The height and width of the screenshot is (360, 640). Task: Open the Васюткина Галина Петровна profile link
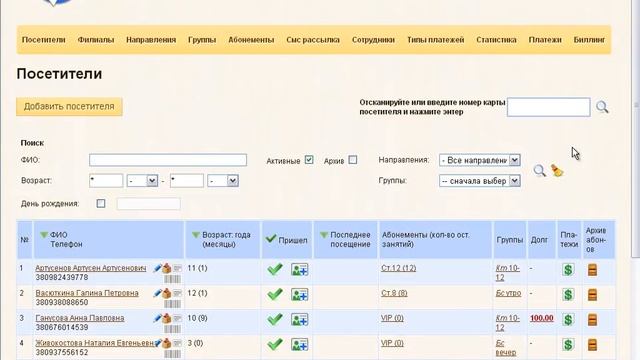[x=87, y=293]
